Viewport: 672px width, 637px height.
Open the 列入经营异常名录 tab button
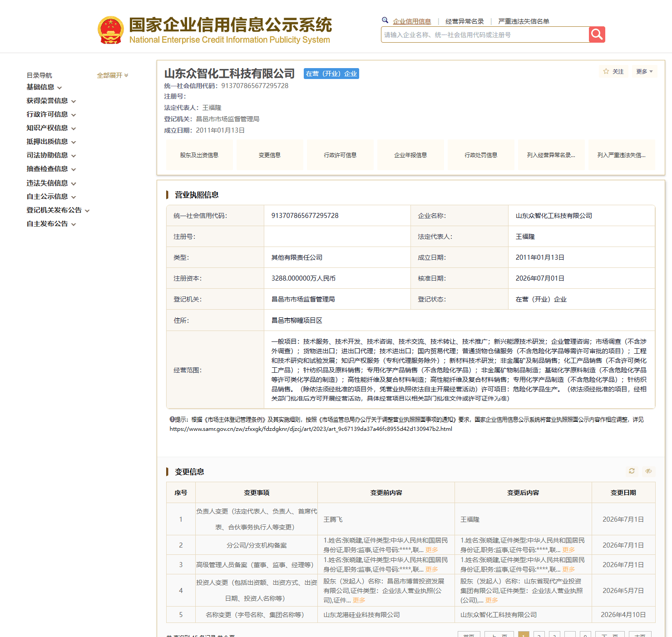point(551,155)
